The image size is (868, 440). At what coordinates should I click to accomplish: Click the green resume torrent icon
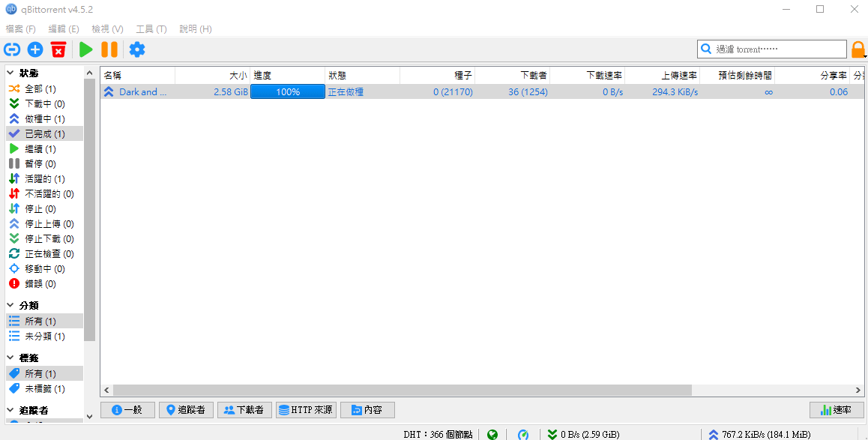pyautogui.click(x=86, y=49)
